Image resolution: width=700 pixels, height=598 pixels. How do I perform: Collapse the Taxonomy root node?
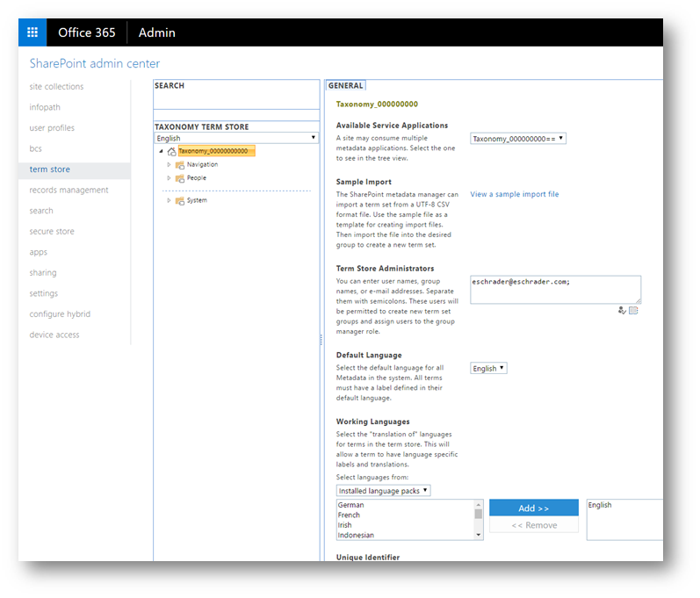(x=161, y=151)
